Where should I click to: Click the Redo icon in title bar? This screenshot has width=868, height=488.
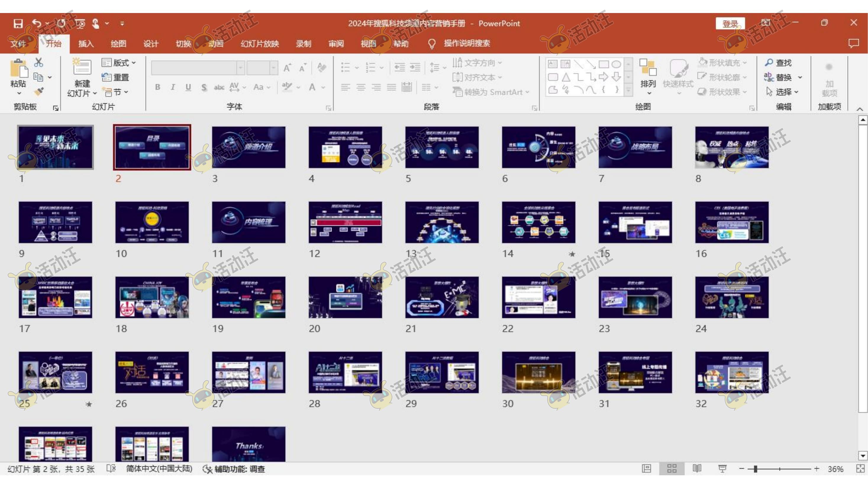[61, 24]
